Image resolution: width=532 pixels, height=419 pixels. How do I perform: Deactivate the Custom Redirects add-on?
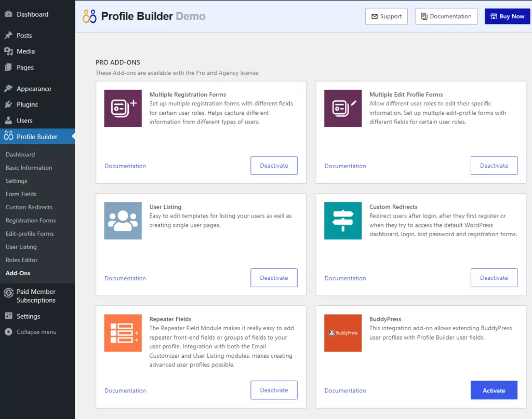pyautogui.click(x=494, y=278)
